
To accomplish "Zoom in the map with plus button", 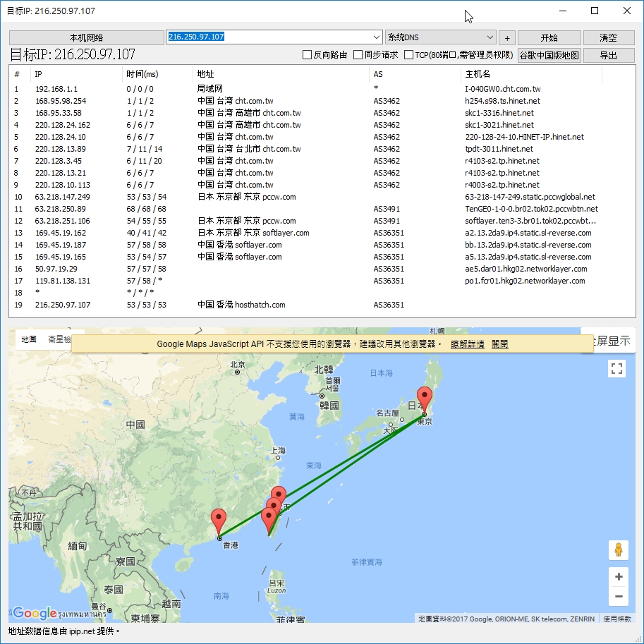I will (619, 577).
